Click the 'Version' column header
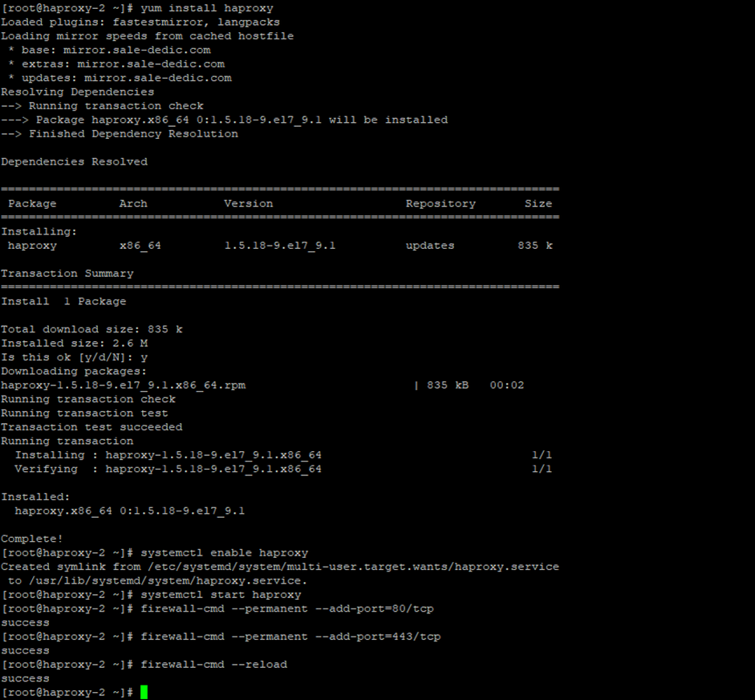The image size is (755, 700). pyautogui.click(x=249, y=204)
